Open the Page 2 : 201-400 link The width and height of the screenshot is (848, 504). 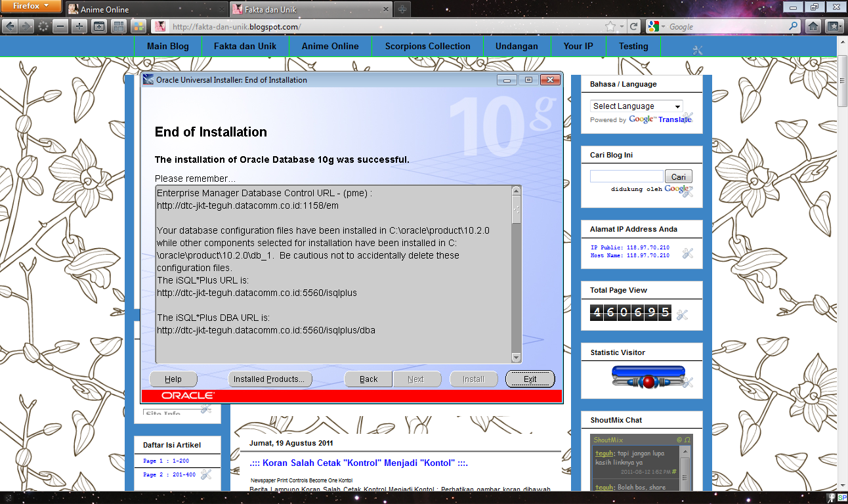click(x=169, y=474)
